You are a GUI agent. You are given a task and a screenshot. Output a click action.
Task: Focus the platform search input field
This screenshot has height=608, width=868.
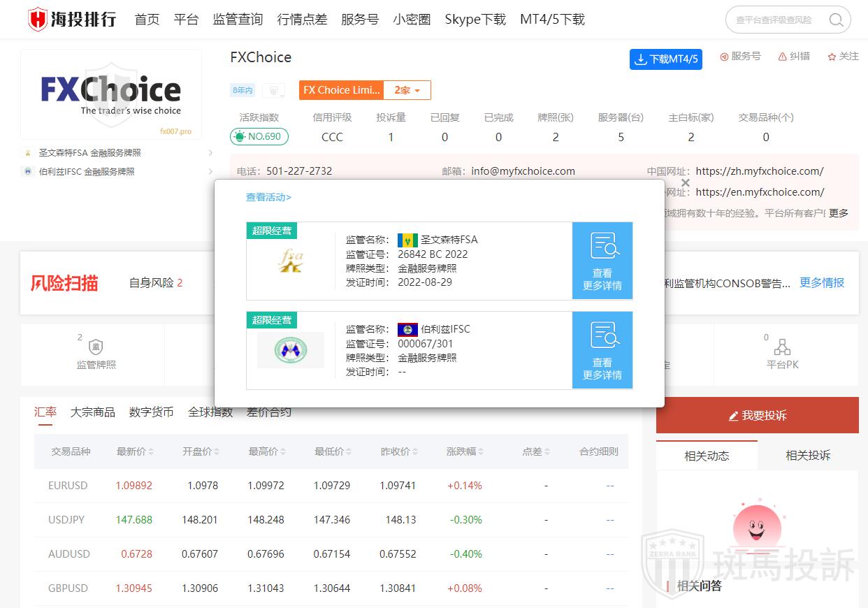[x=776, y=20]
